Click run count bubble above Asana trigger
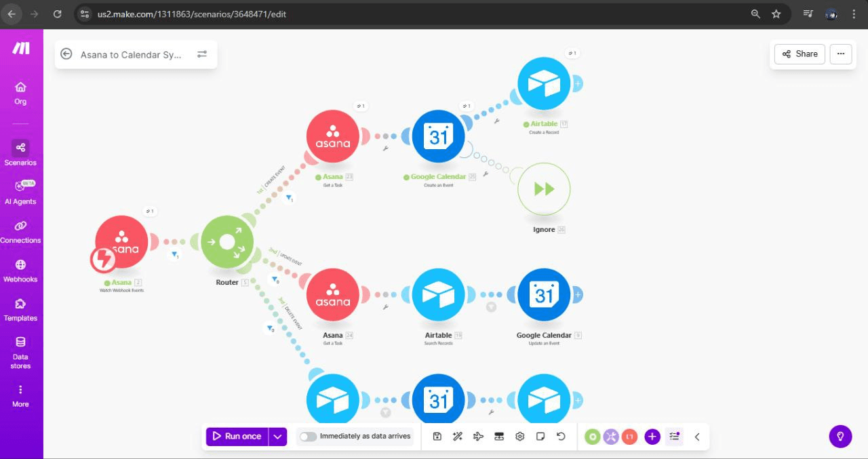The height and width of the screenshot is (459, 868). [x=150, y=212]
